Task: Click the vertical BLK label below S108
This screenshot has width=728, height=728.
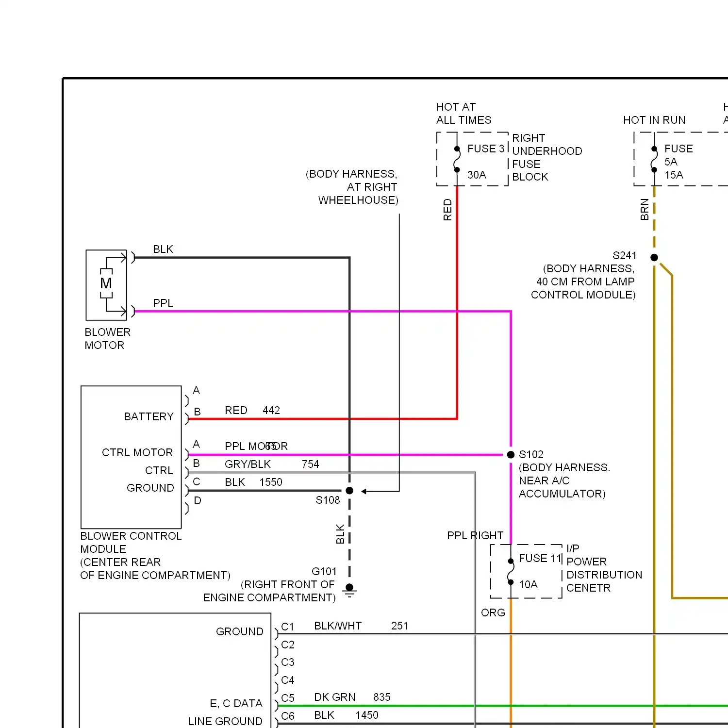Action: click(x=340, y=534)
